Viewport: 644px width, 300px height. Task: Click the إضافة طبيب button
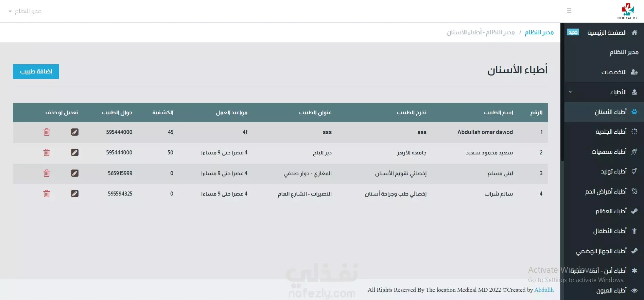[36, 71]
